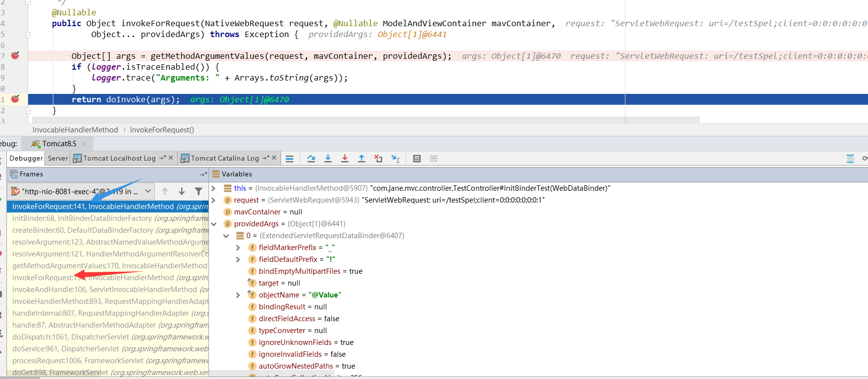Select frame handle:87, AbstractHandlerMethodAdapter
Screen dimensions: 868x379
click(x=108, y=325)
